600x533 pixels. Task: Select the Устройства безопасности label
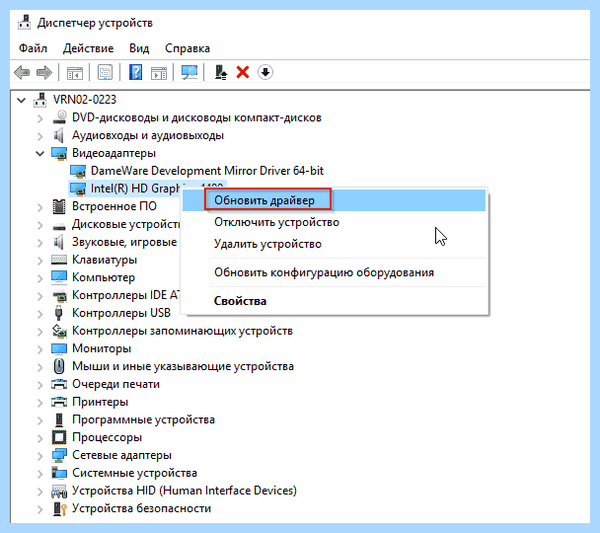point(141,508)
